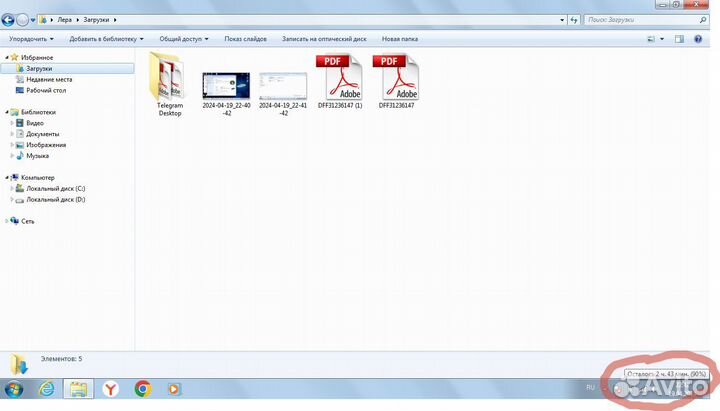The image size is (720, 411).
Task: Select Загрузки in the navigation pane
Action: tap(68, 68)
